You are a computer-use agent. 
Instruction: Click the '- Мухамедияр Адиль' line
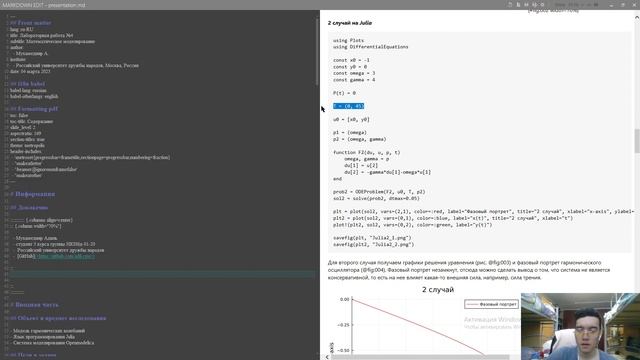click(36, 238)
